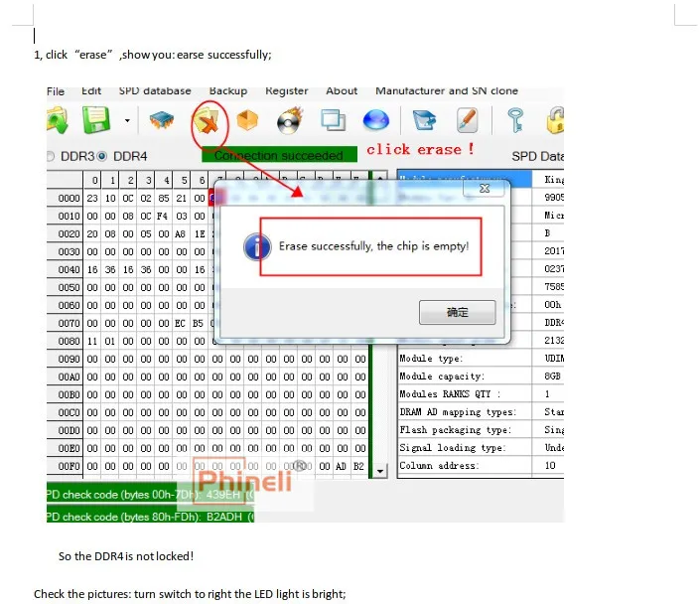Open the File menu
Viewport: 700px width, 604px height.
point(56,91)
